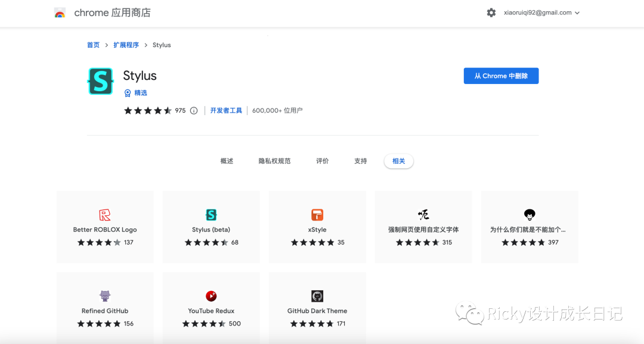Click the GitHub Dark Theme title
Screen dimensions: 644x344
tap(317, 311)
